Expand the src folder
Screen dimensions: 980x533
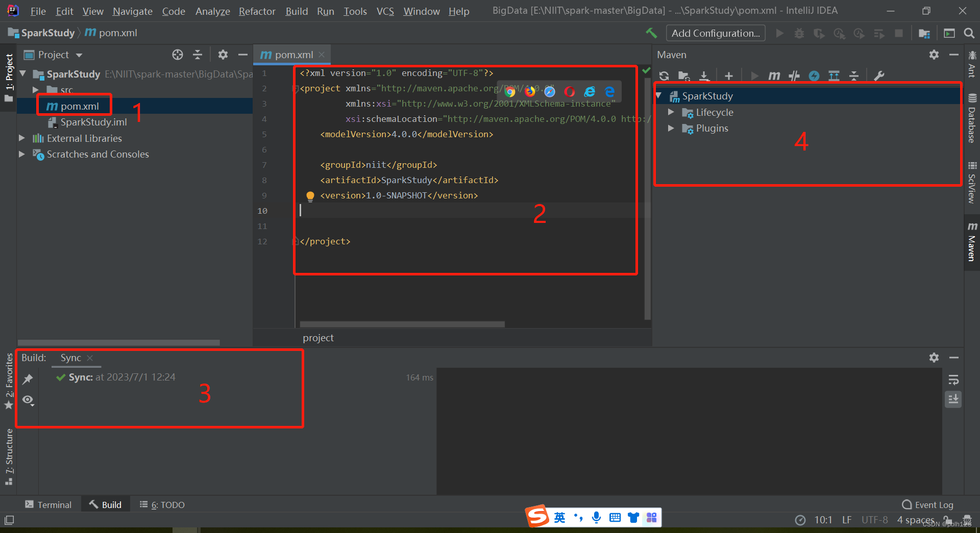click(36, 90)
